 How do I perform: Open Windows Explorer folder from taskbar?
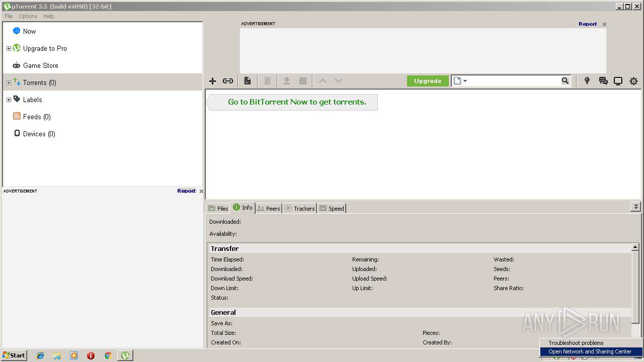[57, 355]
